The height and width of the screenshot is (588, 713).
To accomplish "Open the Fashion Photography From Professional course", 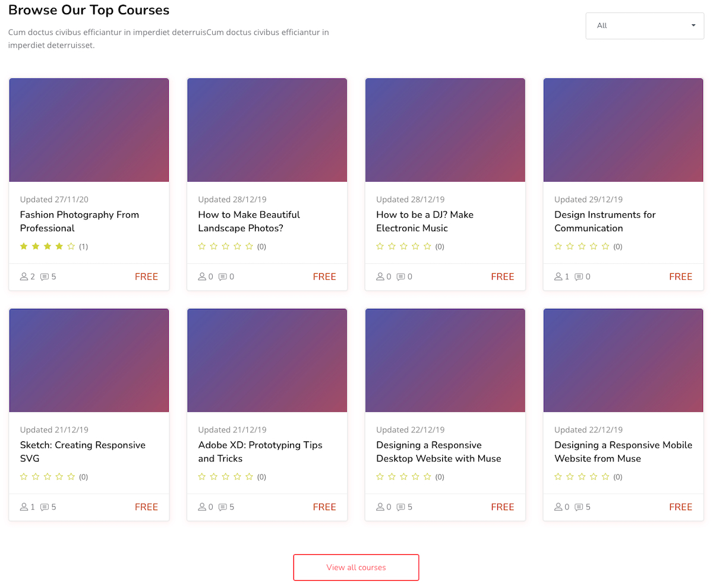I will (x=79, y=221).
